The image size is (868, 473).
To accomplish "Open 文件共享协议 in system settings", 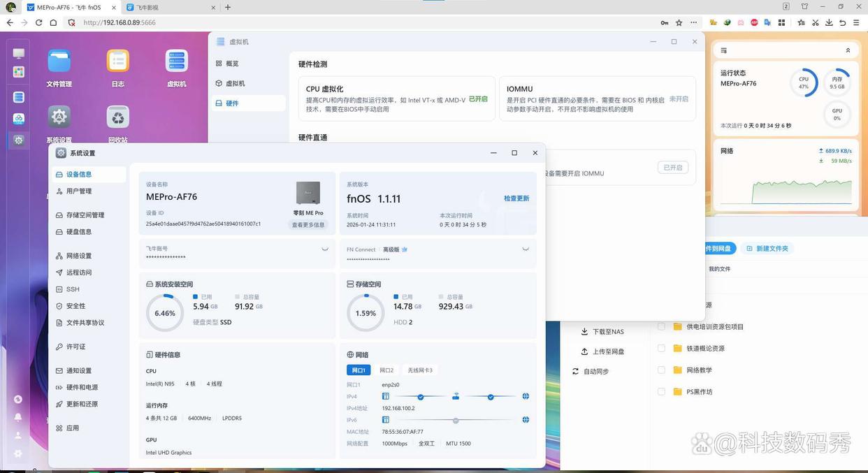I will tap(89, 323).
